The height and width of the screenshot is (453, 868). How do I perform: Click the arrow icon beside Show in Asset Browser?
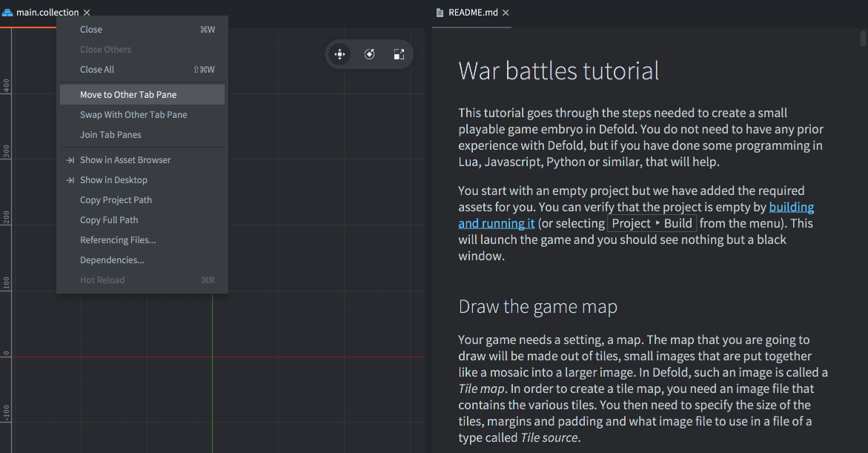70,160
